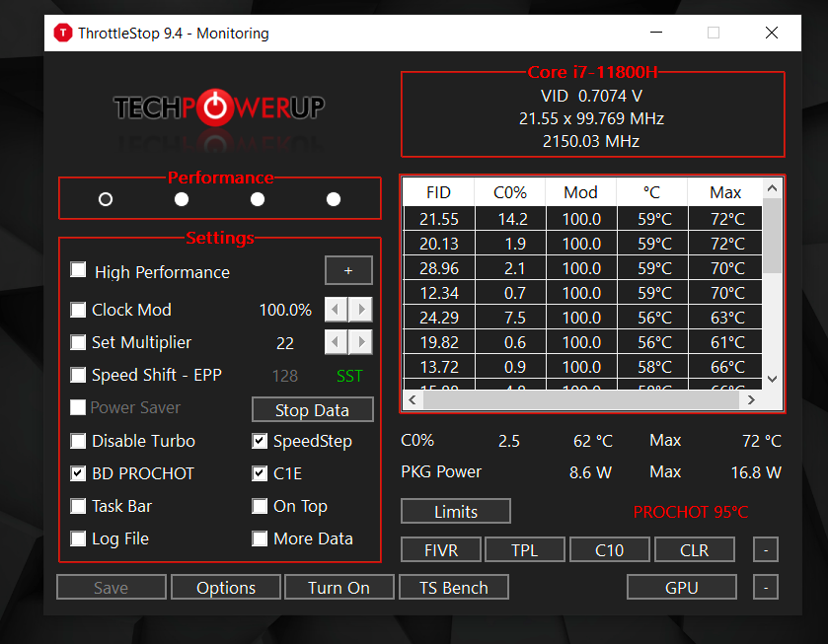Click the FID cell showing 13.72
Screen dimensions: 828x644
coord(439,367)
